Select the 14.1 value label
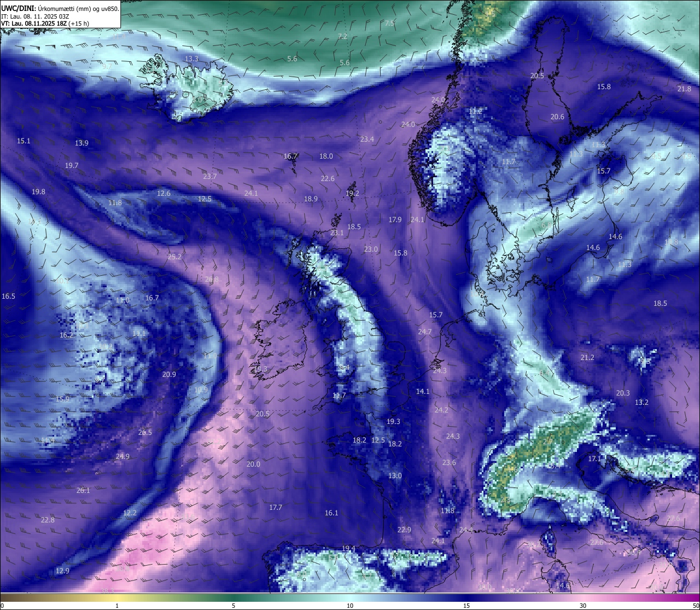 pyautogui.click(x=422, y=391)
